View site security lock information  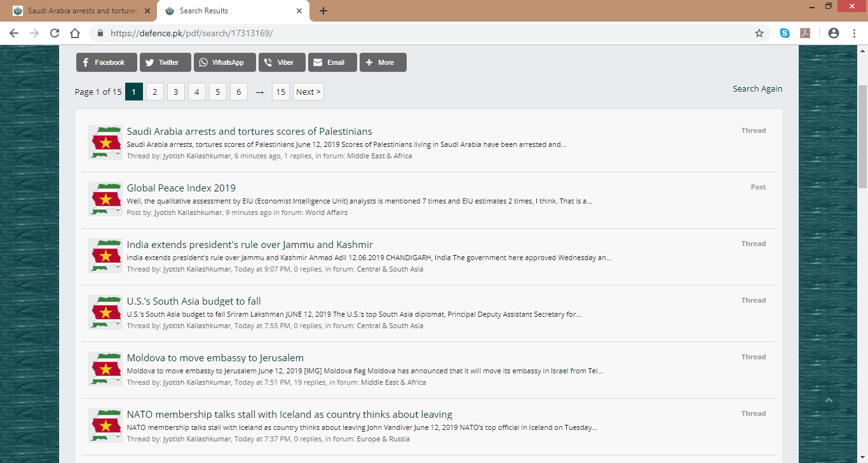click(100, 33)
